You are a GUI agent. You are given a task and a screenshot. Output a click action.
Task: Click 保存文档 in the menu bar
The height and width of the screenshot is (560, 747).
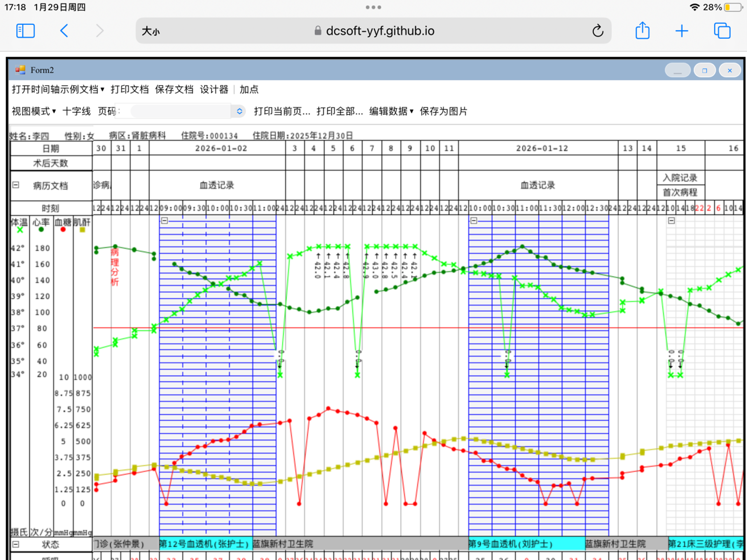point(174,90)
